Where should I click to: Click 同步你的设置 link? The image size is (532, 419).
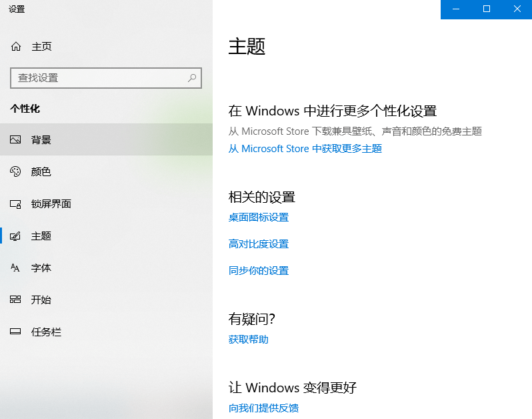(x=259, y=271)
